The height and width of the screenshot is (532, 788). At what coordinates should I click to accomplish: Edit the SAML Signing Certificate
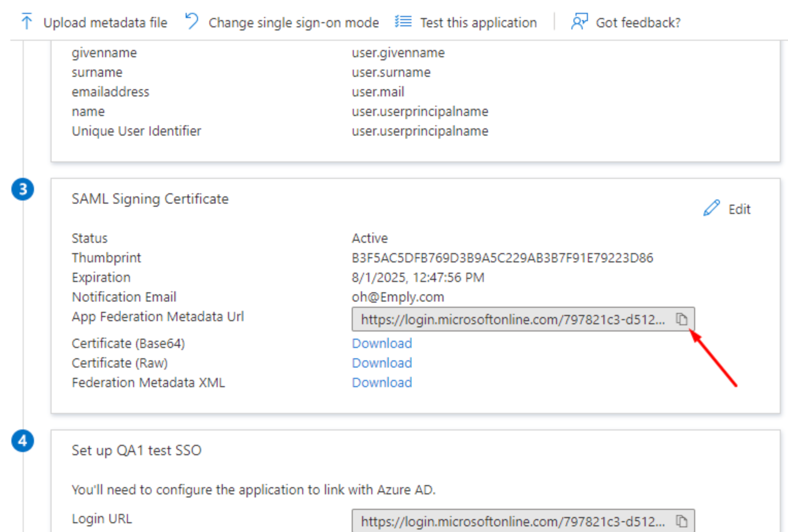[x=739, y=209]
